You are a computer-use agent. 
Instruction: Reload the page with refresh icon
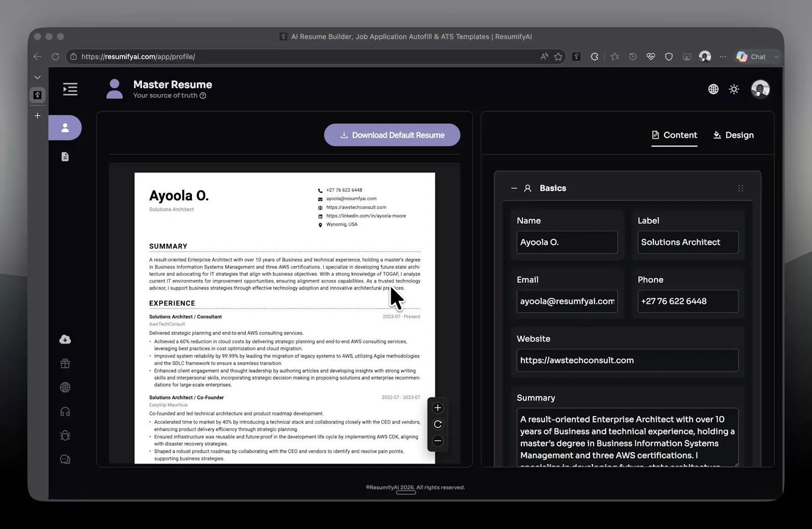click(55, 56)
